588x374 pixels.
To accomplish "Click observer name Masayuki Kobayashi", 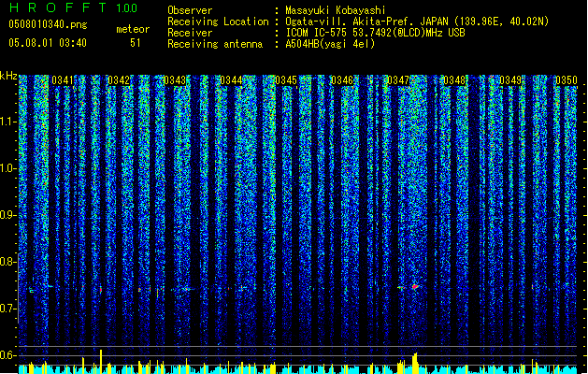I will (336, 10).
